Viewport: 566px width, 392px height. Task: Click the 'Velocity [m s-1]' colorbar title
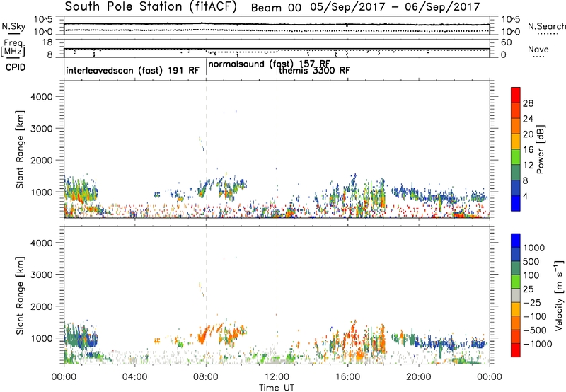pos(559,295)
